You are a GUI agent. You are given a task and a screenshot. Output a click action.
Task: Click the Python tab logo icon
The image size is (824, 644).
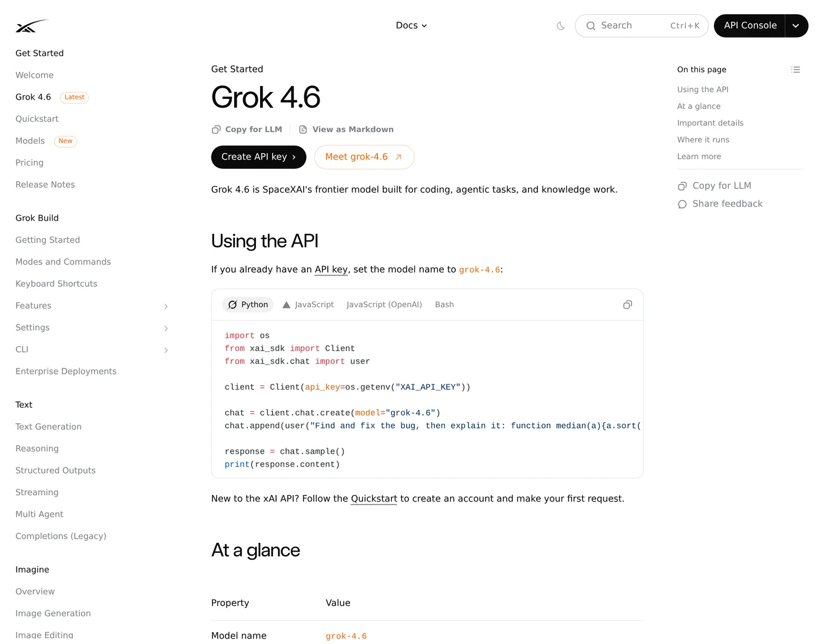[232, 305]
